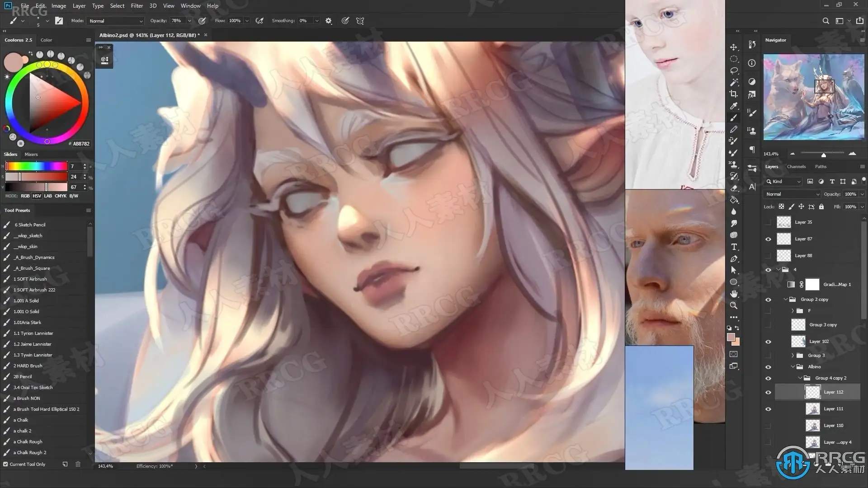The width and height of the screenshot is (868, 488).
Task: Switch to the Channels tab
Action: tap(796, 166)
